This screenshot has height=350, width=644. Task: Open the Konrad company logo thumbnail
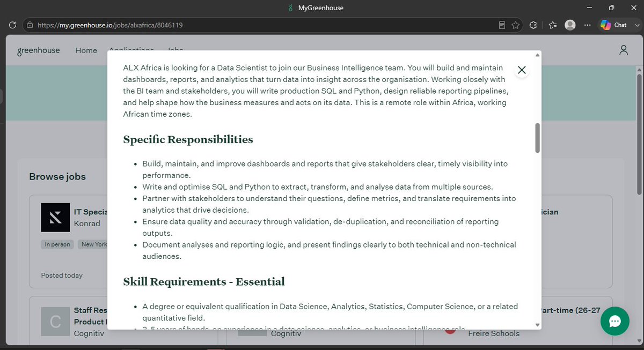click(55, 217)
